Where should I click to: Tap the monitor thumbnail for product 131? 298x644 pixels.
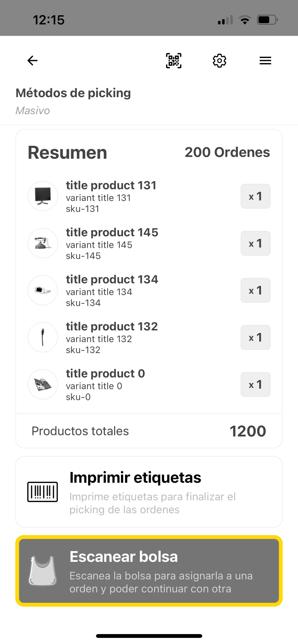[43, 196]
